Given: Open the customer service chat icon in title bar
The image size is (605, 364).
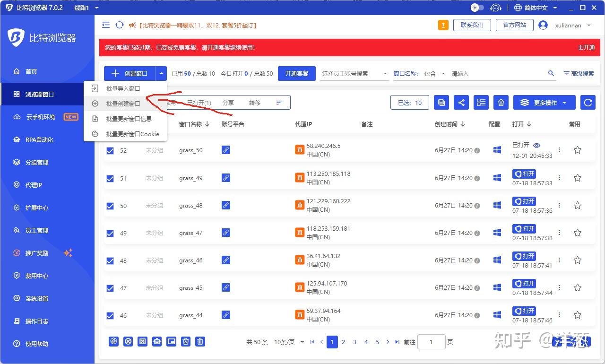Looking at the screenshot, I should [x=495, y=8].
